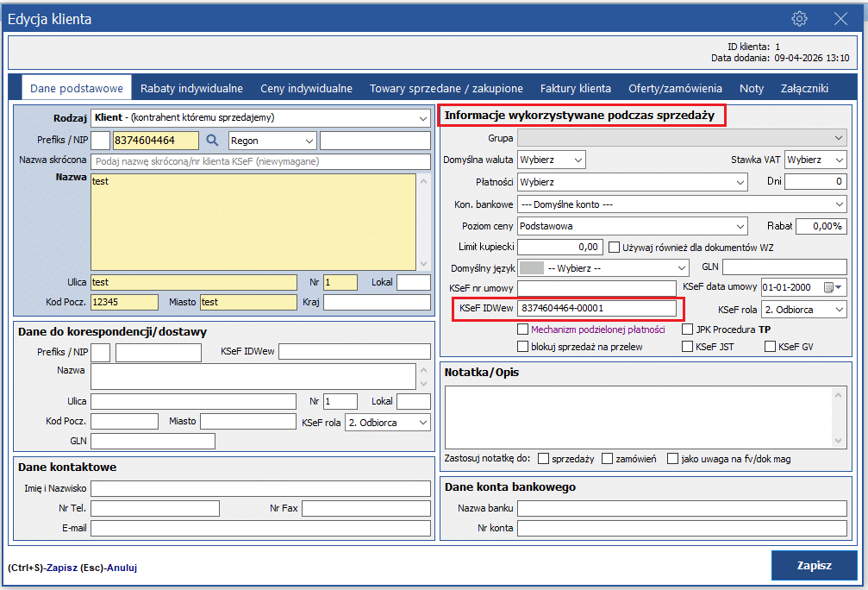Screen dimensions: 868x590
Task: Enable Mechanizm podzielonej płatności checkbox
Action: [522, 330]
